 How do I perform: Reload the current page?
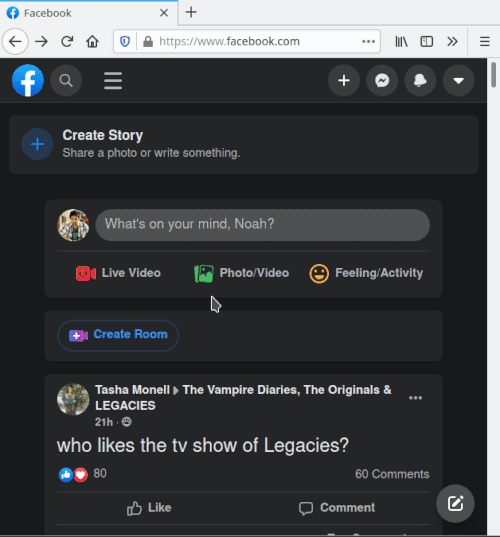click(67, 41)
